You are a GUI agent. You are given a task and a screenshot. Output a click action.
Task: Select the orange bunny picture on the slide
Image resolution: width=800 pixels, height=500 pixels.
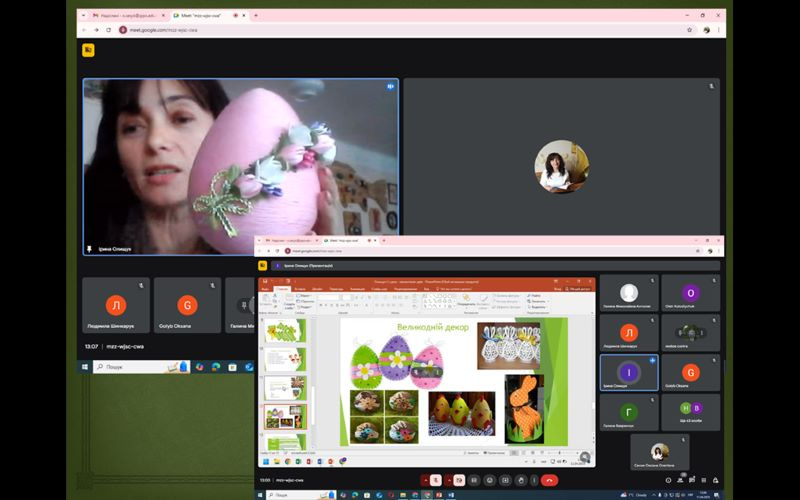tap(524, 409)
